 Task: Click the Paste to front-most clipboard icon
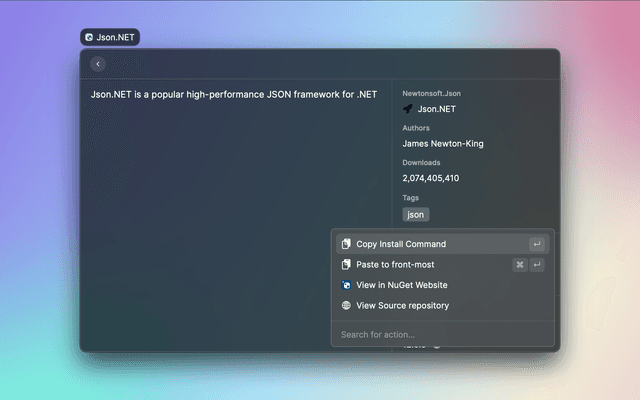tap(346, 265)
